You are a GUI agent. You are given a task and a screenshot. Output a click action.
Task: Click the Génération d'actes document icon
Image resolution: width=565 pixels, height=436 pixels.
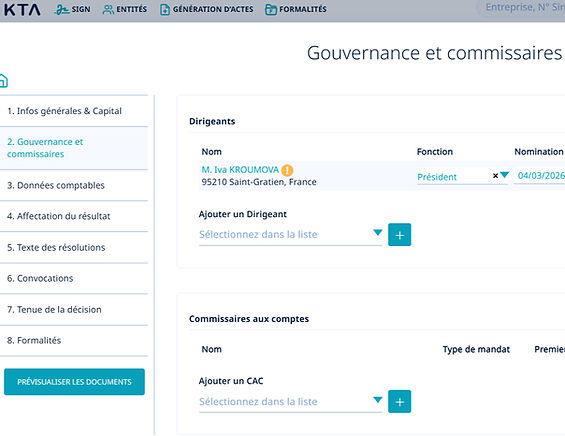(165, 10)
